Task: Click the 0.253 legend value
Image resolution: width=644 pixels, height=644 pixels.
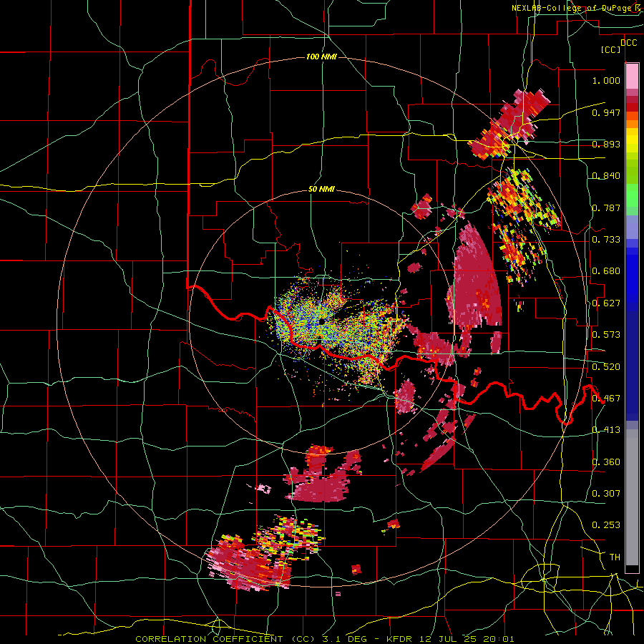Action: tap(606, 525)
